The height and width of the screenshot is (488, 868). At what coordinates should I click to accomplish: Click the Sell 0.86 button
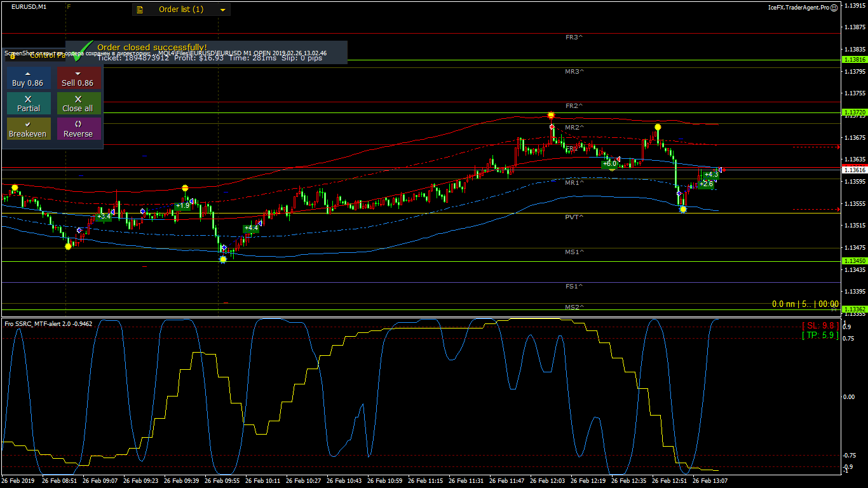pos(78,79)
